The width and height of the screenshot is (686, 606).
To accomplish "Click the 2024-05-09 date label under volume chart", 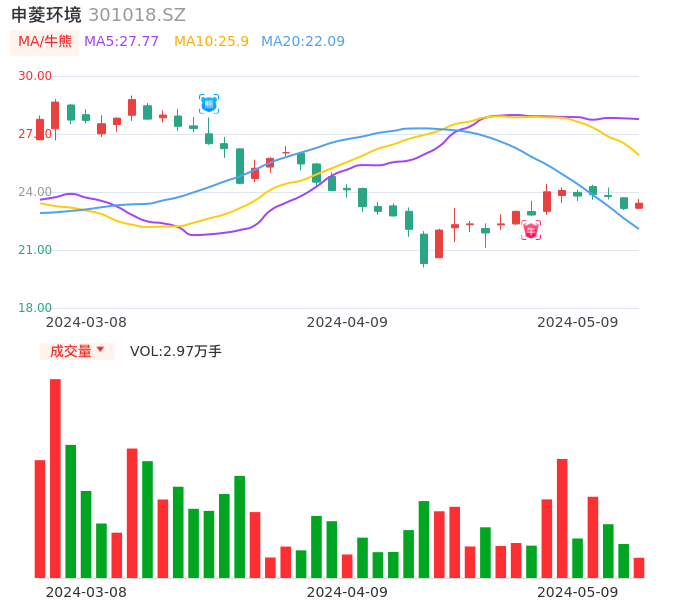I will (578, 592).
